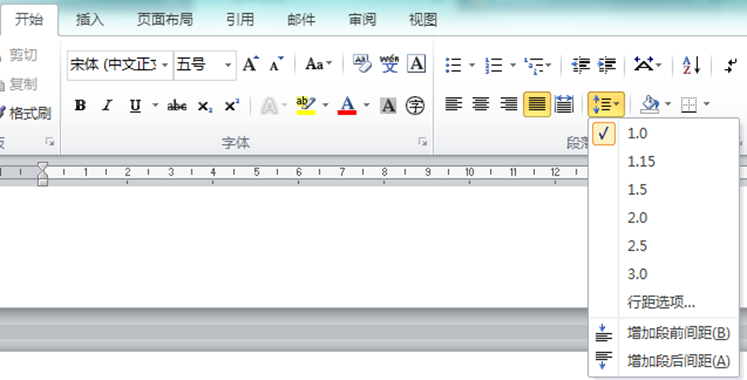Viewport: 747px width, 380px height.
Task: Sort text with the A-Z icon
Action: [691, 64]
